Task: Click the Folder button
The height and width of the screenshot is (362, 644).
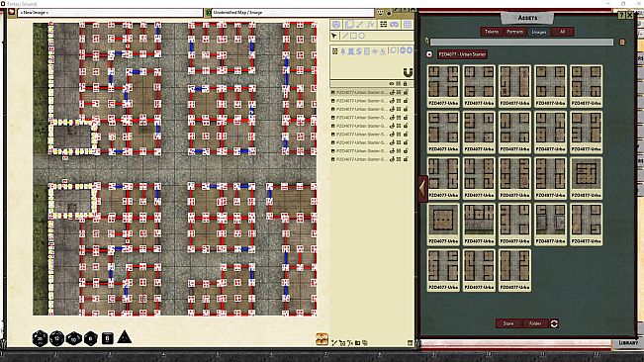Action: 535,323
